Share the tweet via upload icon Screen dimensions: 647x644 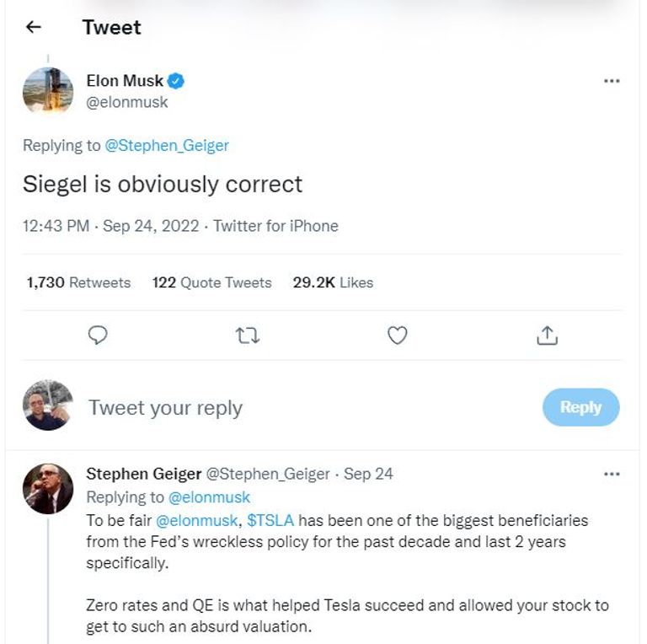[x=547, y=335]
